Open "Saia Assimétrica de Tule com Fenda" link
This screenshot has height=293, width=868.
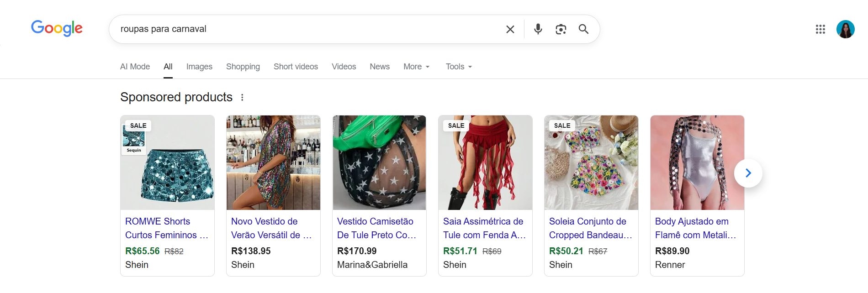484,228
